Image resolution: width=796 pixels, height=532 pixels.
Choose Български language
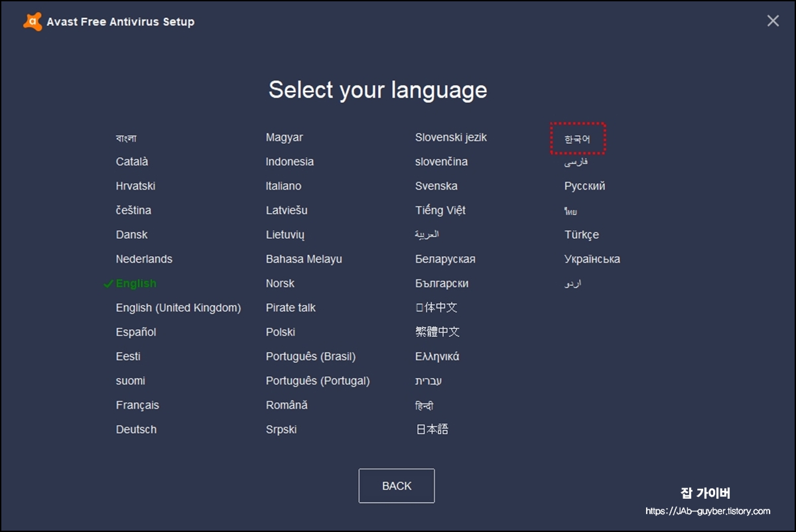pyautogui.click(x=442, y=284)
